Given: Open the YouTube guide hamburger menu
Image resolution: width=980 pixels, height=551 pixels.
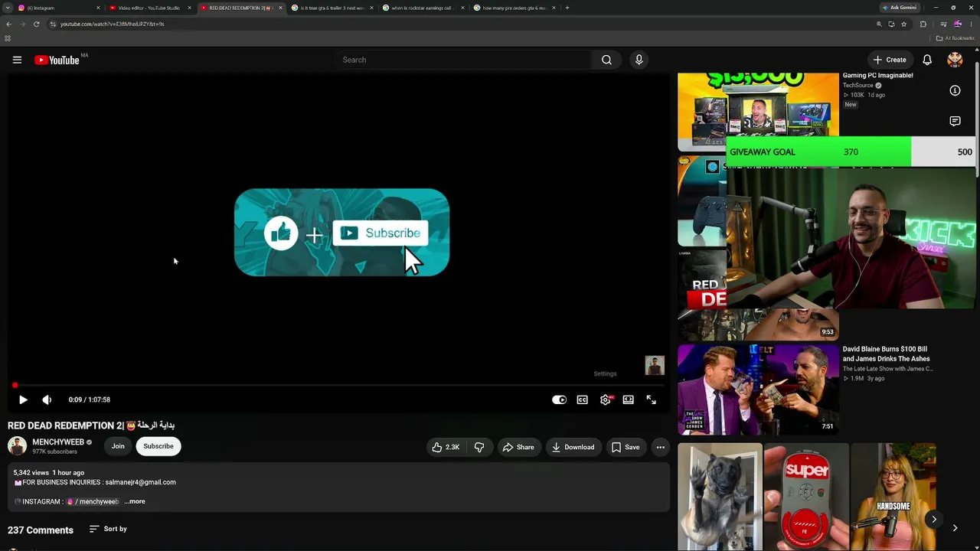Looking at the screenshot, I should (x=17, y=60).
